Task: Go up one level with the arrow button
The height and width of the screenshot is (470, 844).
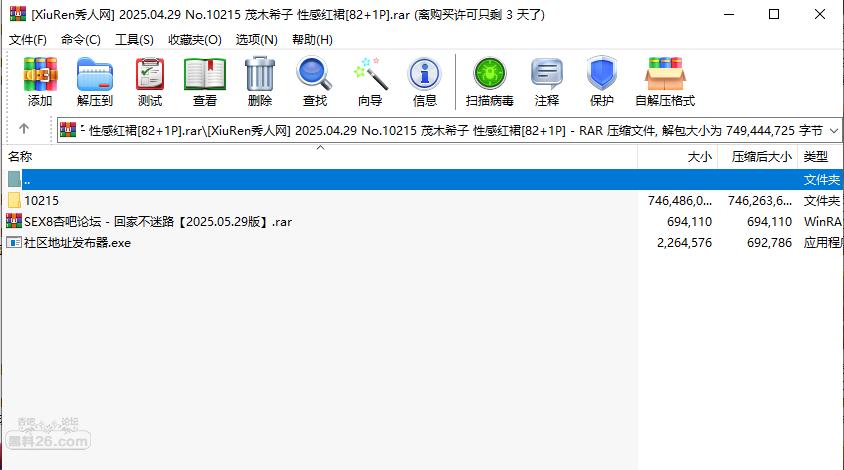Action: (24, 129)
